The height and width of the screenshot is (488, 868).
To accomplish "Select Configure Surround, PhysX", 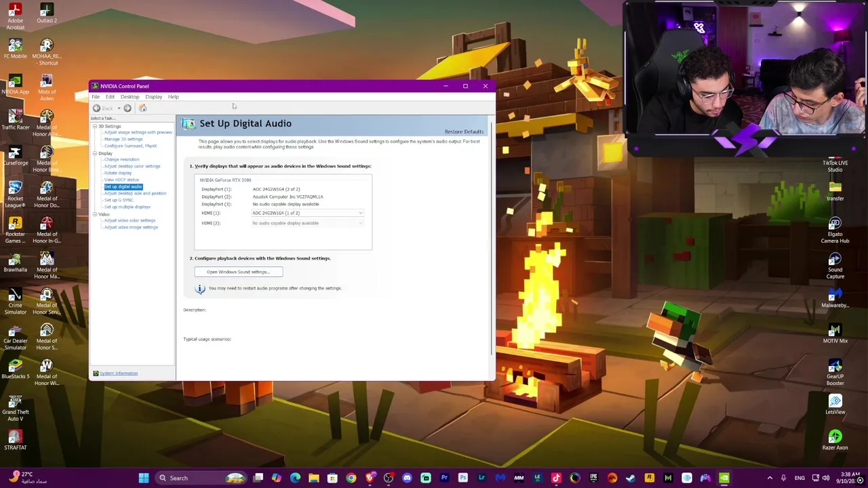I will pos(130,146).
